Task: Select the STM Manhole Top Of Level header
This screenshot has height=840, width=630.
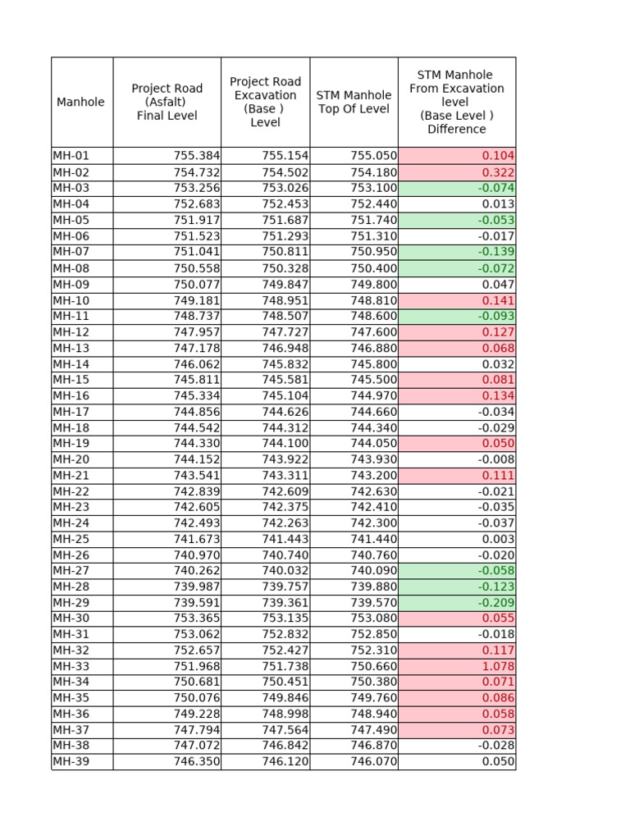Action: [354, 103]
